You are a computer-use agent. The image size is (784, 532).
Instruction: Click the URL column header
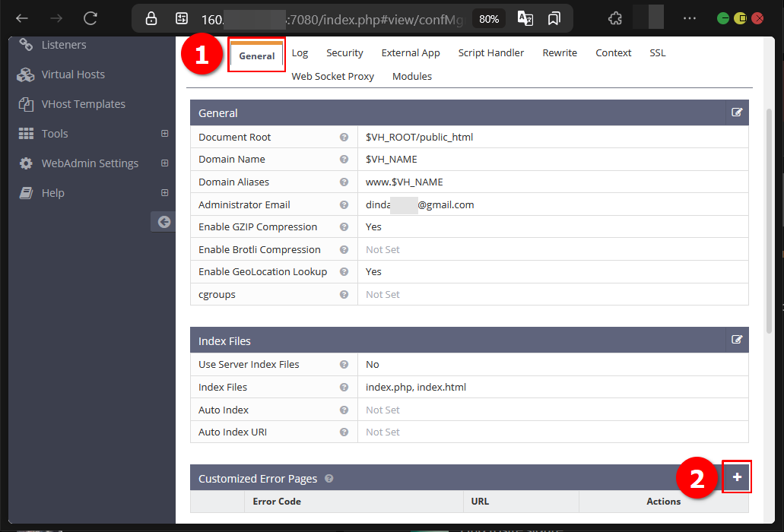pyautogui.click(x=480, y=501)
